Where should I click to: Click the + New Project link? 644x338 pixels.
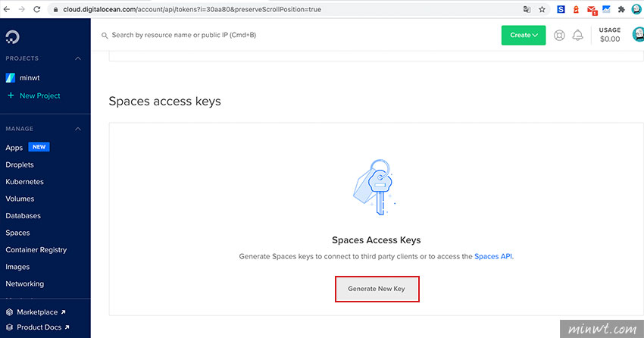pyautogui.click(x=34, y=95)
